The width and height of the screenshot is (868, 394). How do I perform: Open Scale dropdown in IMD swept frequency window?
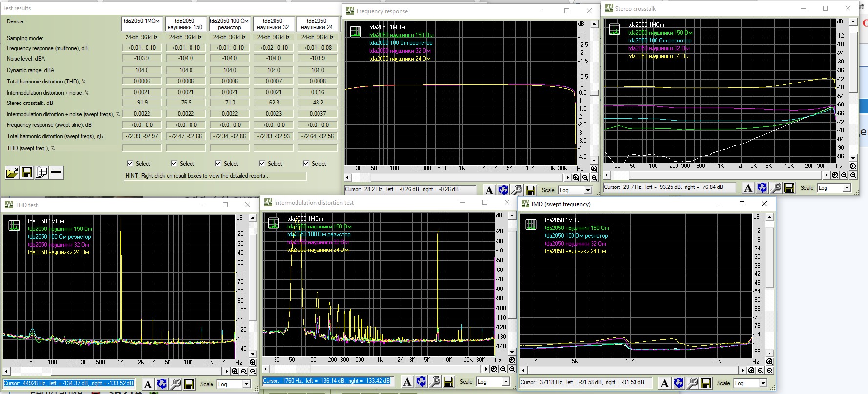[x=763, y=383]
